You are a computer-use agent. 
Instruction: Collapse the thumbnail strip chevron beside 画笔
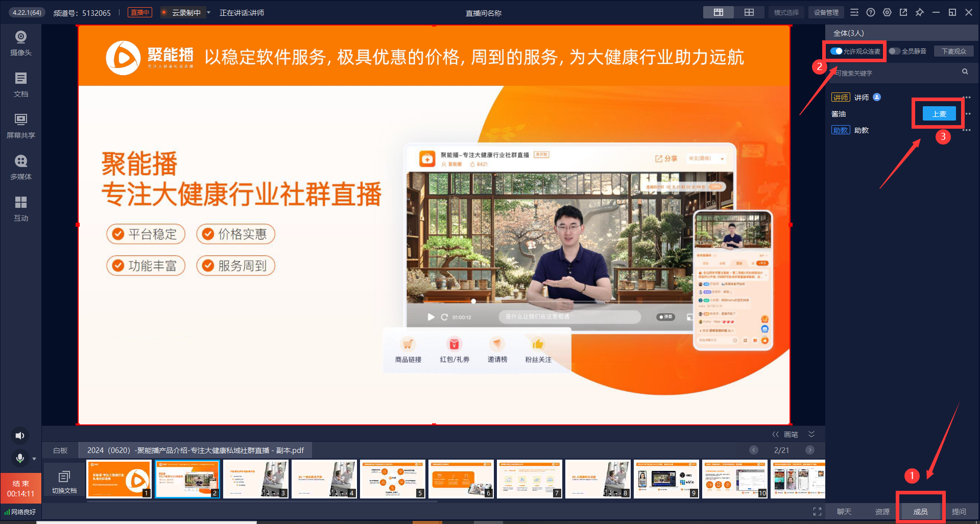coord(811,434)
